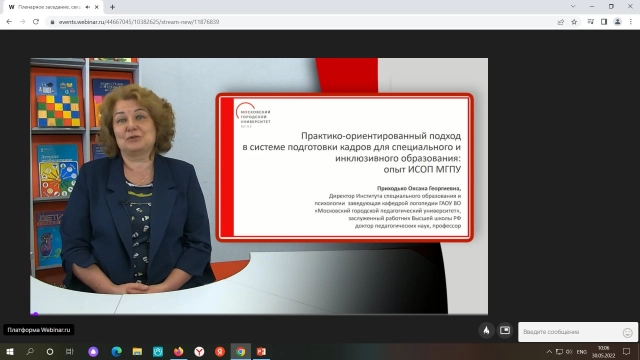
Task: Open a new browser tab
Action: 112,7
